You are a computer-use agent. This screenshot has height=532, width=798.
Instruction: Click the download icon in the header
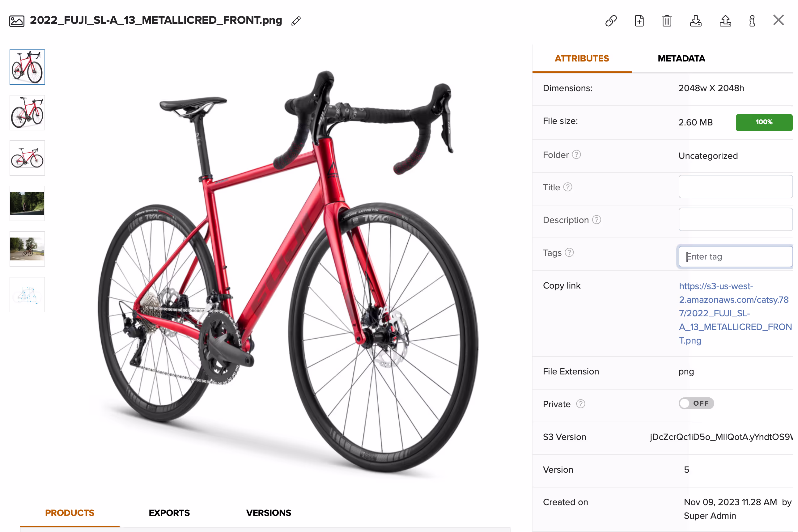point(696,21)
